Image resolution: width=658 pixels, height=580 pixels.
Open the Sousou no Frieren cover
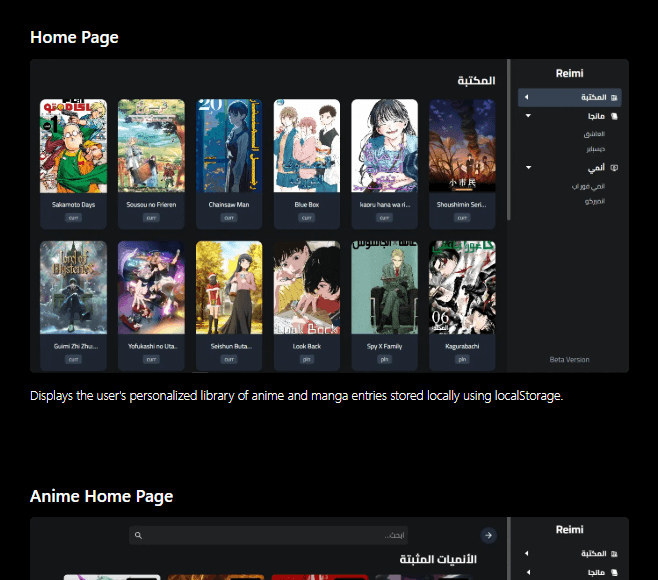151,146
